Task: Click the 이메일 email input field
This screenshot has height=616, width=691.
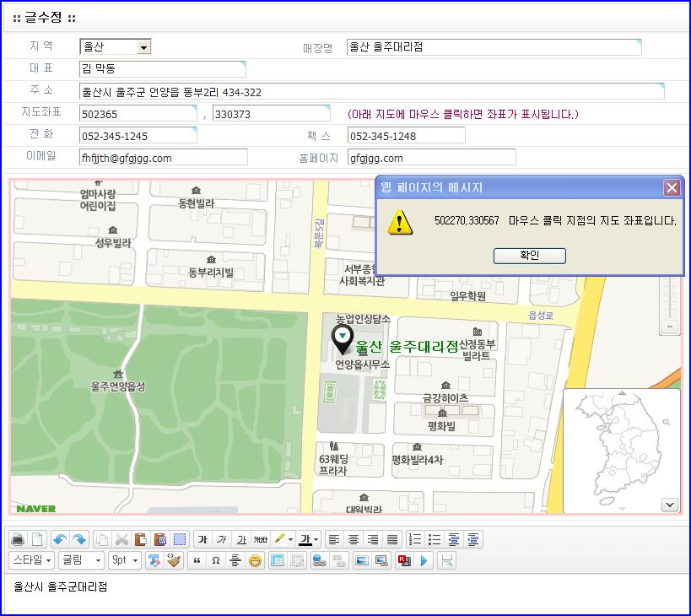Action: tap(163, 158)
